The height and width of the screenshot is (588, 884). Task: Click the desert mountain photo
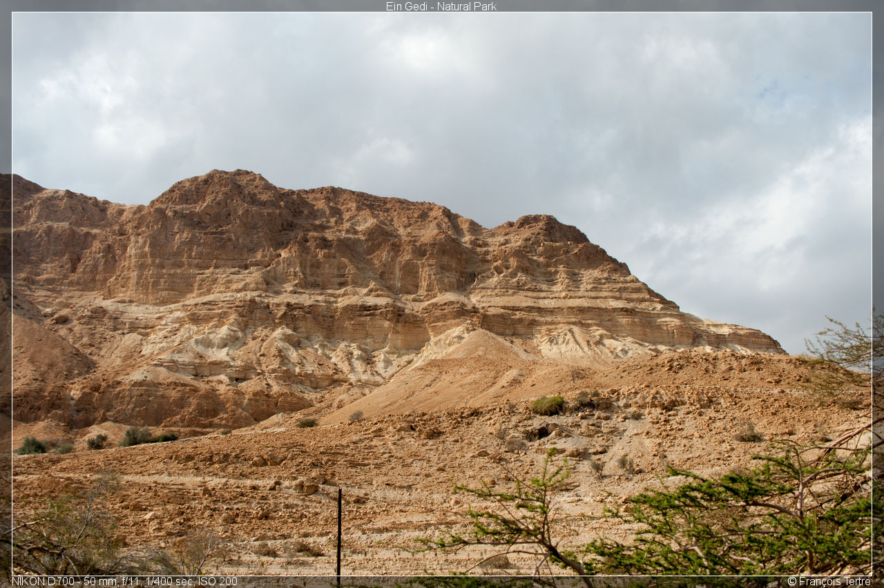coord(442,294)
